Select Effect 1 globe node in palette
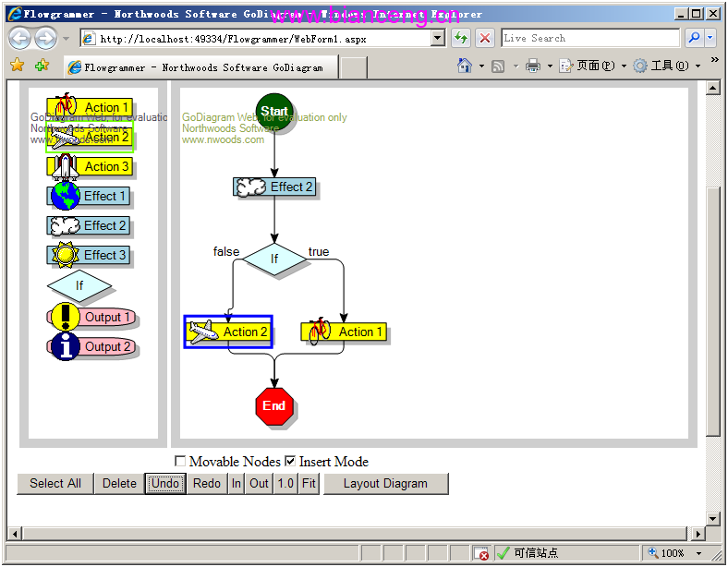 pyautogui.click(x=88, y=197)
